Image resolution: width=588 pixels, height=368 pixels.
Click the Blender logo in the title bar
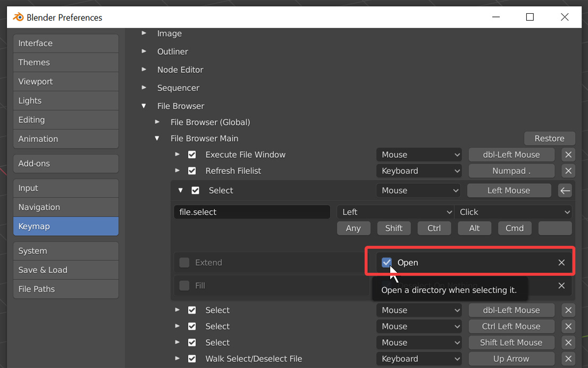coord(17,16)
